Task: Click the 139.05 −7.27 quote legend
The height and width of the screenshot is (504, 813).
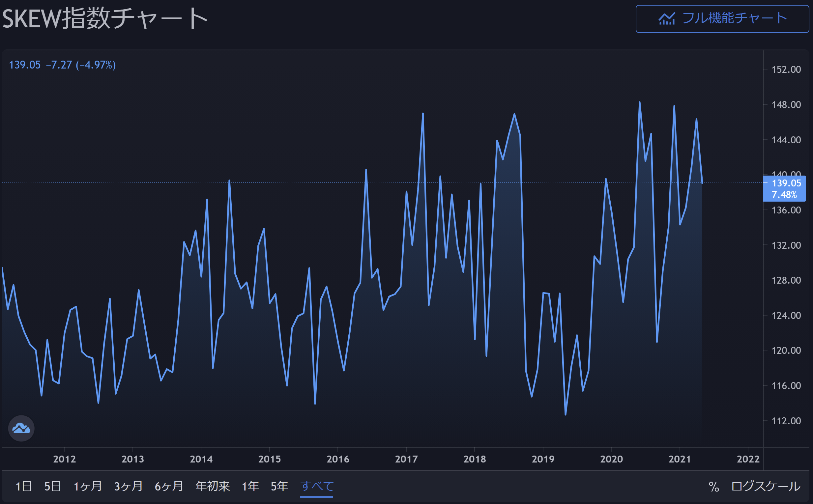Action: 62,65
